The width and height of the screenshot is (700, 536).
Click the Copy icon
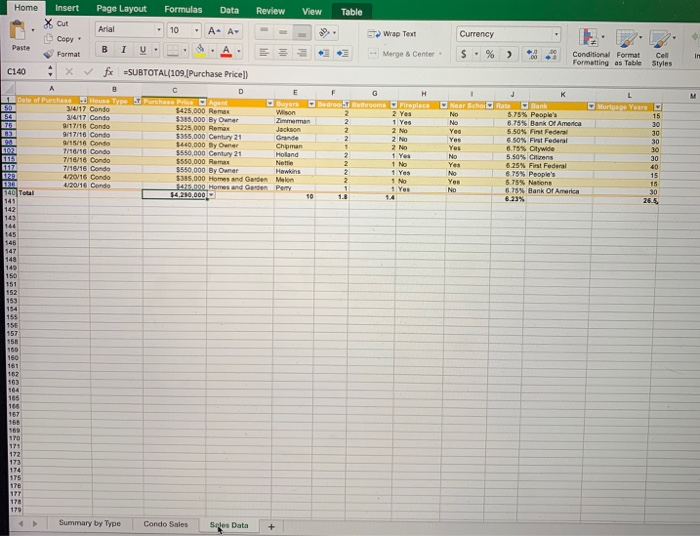click(48, 39)
